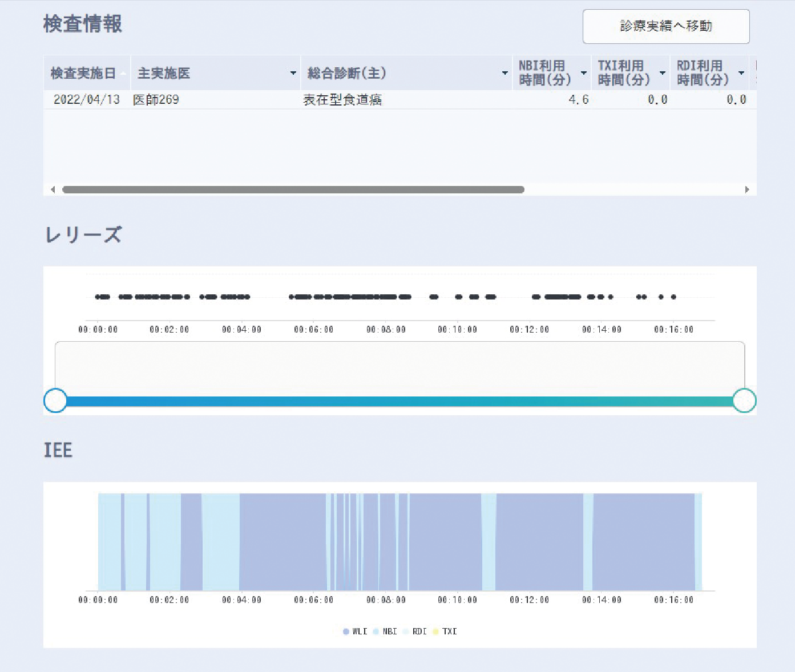Select the 2022/04/13 examination date cell
Viewport: 795px width, 672px height.
87,100
